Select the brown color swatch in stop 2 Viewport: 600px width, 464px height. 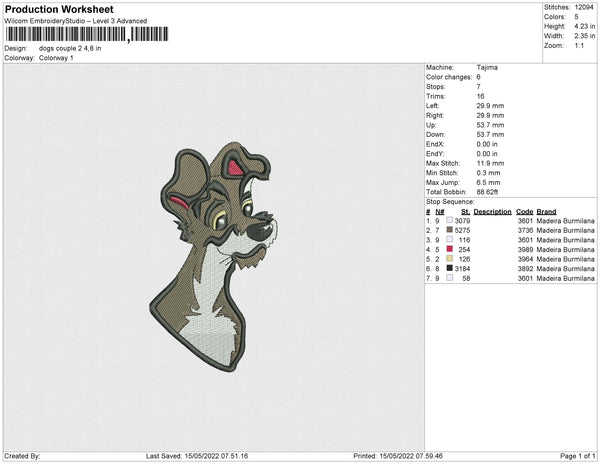pos(450,230)
